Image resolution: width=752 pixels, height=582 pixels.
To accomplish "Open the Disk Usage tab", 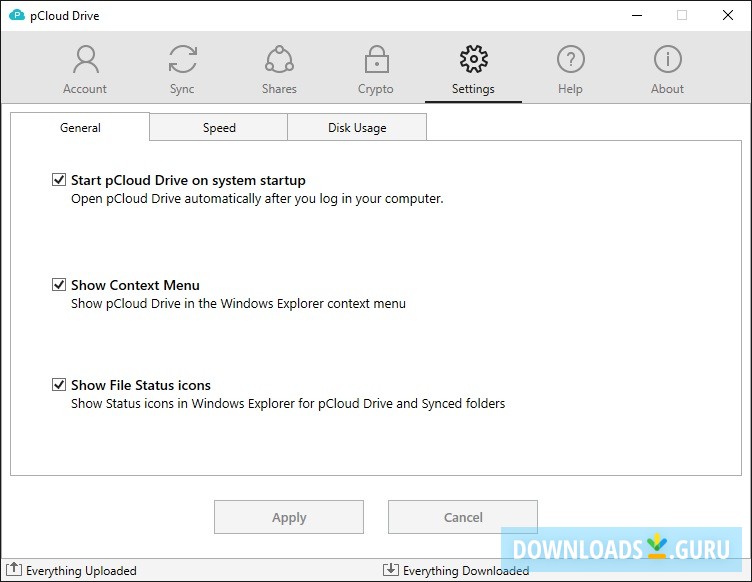I will [357, 128].
